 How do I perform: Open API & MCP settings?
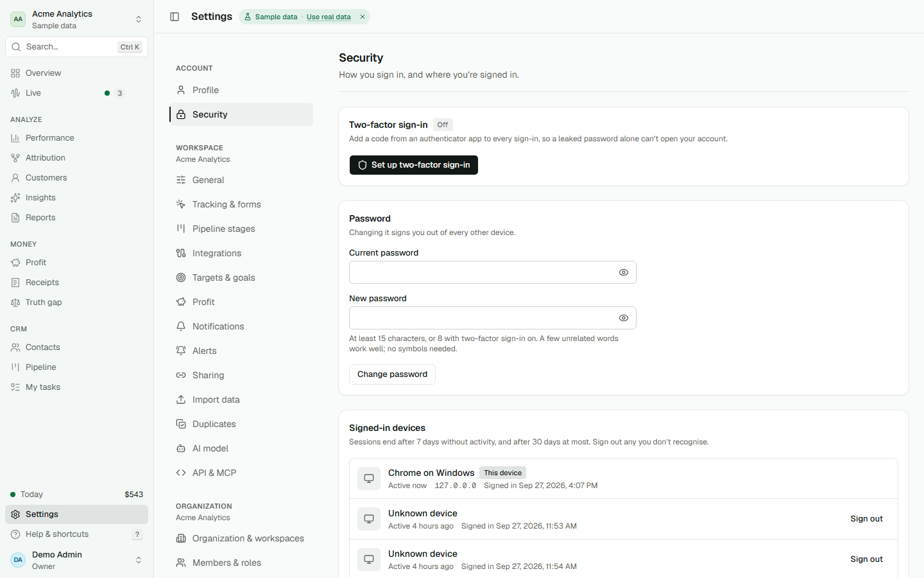[241, 473]
